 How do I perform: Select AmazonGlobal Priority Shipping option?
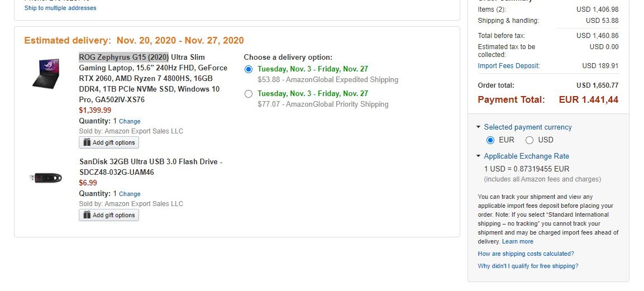[x=248, y=94]
